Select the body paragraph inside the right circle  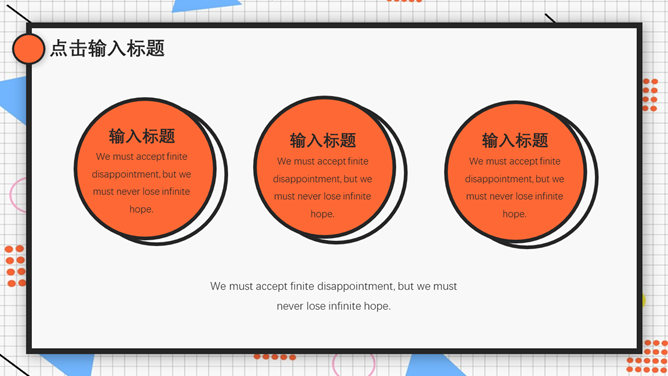(515, 187)
